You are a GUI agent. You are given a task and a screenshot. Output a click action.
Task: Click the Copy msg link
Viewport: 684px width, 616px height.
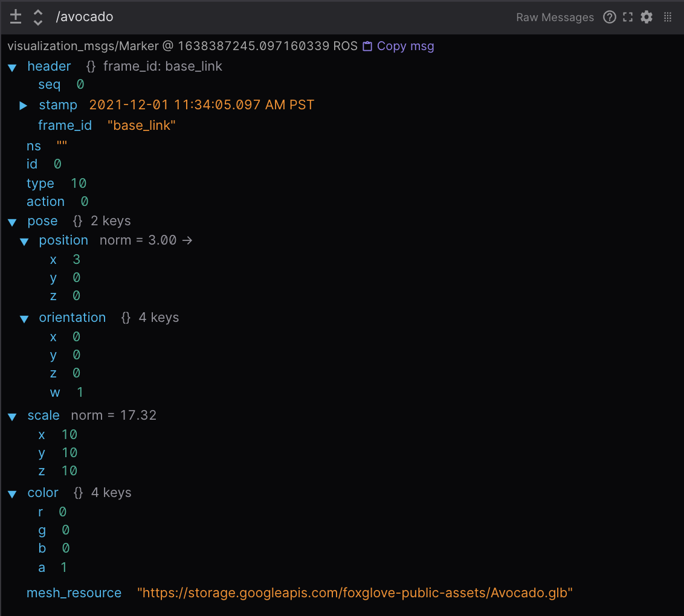tap(405, 47)
